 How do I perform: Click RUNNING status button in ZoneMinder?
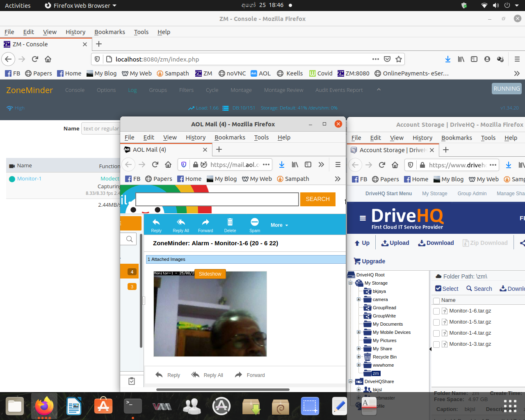pyautogui.click(x=507, y=89)
